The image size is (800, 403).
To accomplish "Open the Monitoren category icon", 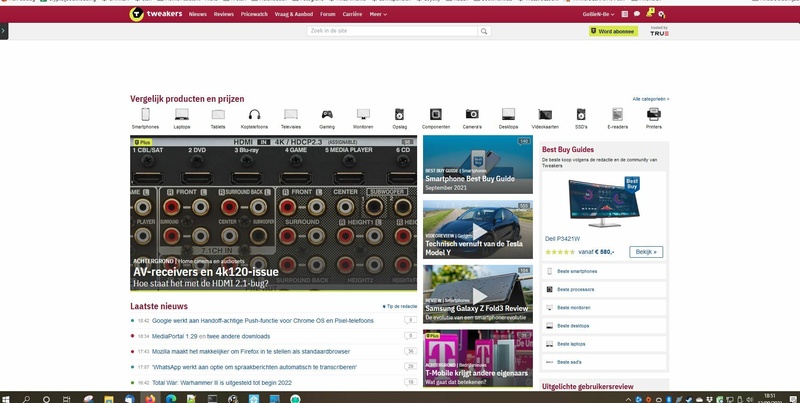I will click(363, 114).
